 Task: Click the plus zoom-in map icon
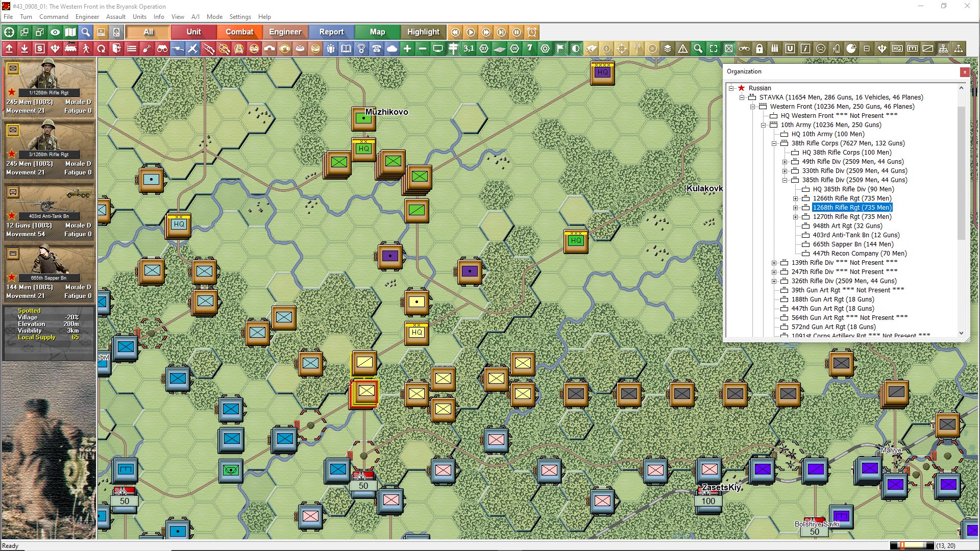tap(407, 48)
